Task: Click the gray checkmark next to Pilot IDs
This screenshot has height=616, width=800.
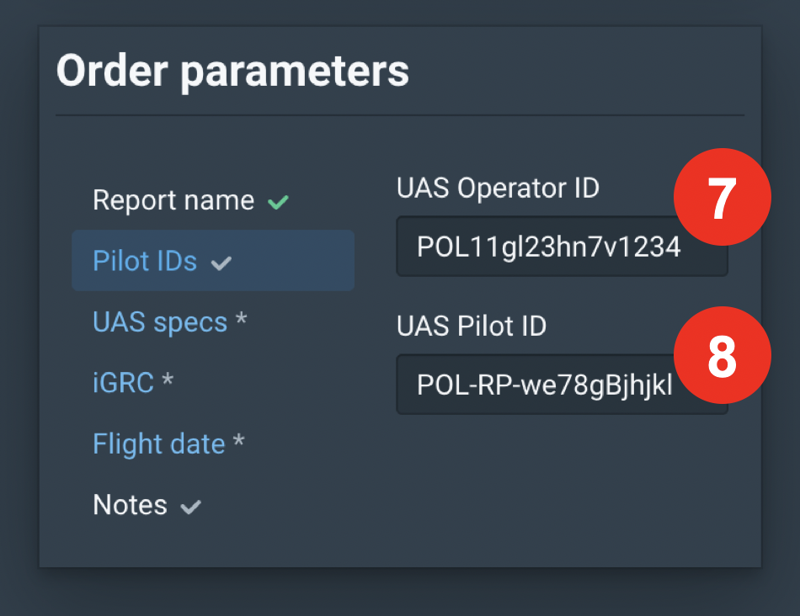Action: click(222, 263)
